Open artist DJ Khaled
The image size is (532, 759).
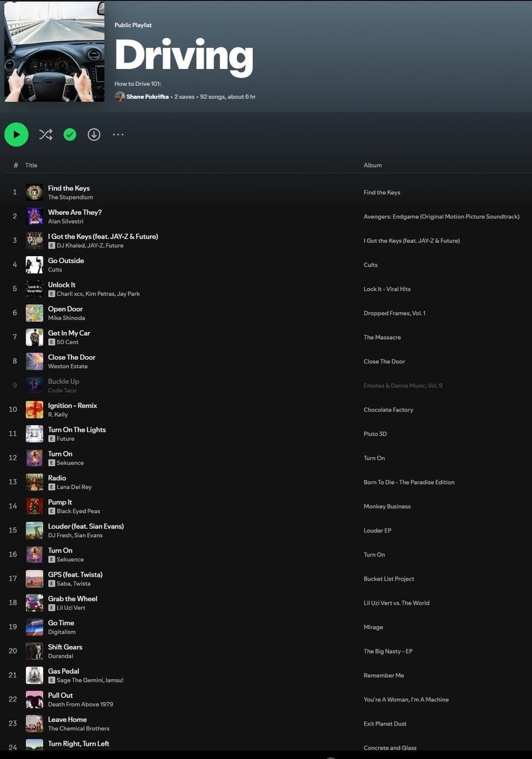coord(70,245)
